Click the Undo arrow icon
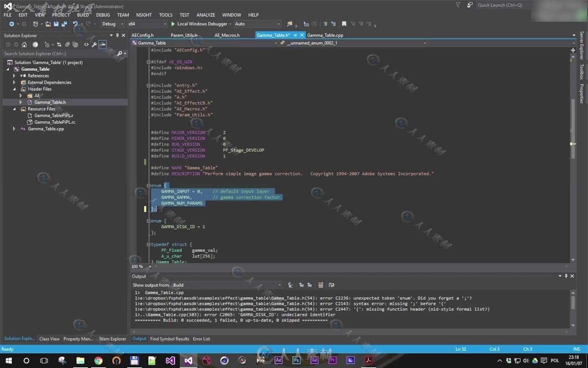This screenshot has height=368, width=588. point(75,24)
